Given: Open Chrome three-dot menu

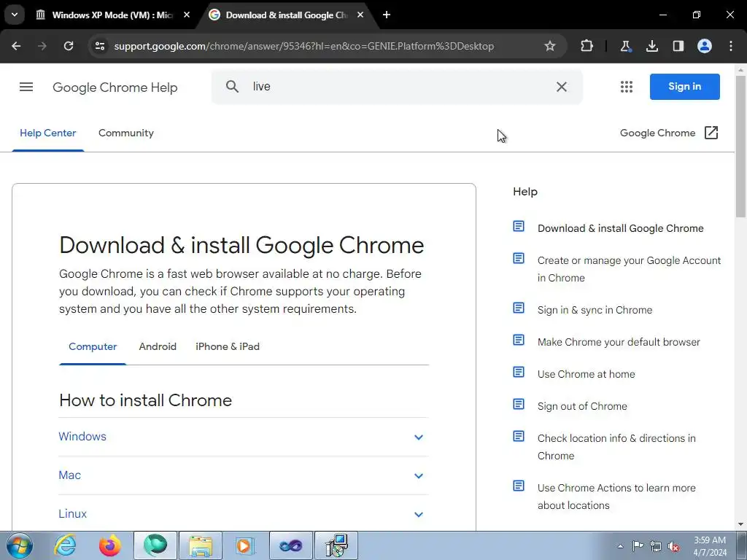Looking at the screenshot, I should [731, 46].
